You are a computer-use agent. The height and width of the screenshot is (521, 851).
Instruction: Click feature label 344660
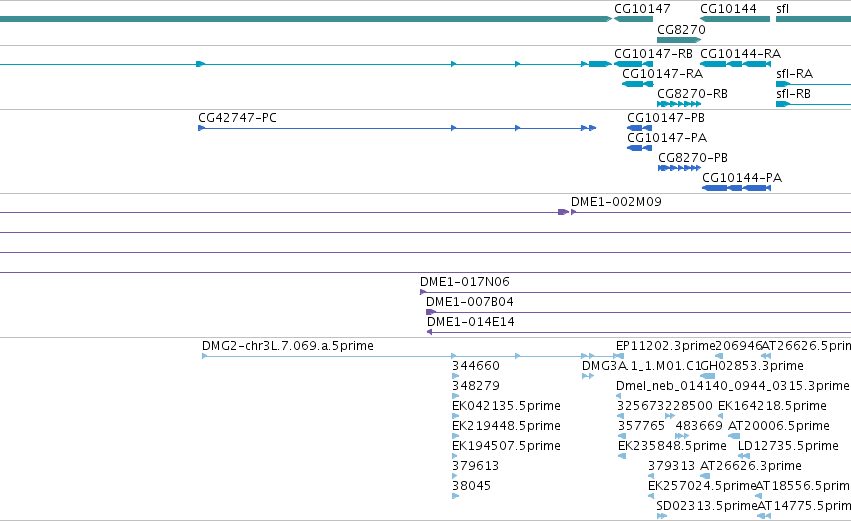click(x=475, y=366)
